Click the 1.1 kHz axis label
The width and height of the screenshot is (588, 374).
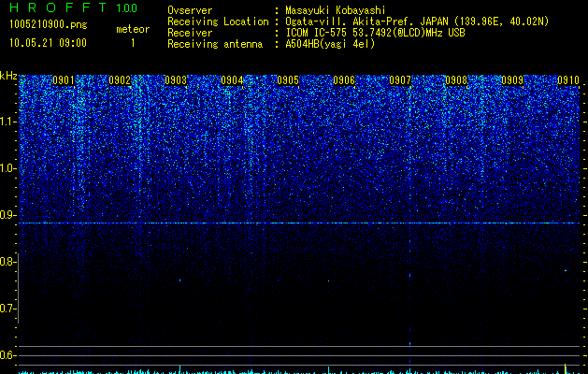click(x=7, y=122)
